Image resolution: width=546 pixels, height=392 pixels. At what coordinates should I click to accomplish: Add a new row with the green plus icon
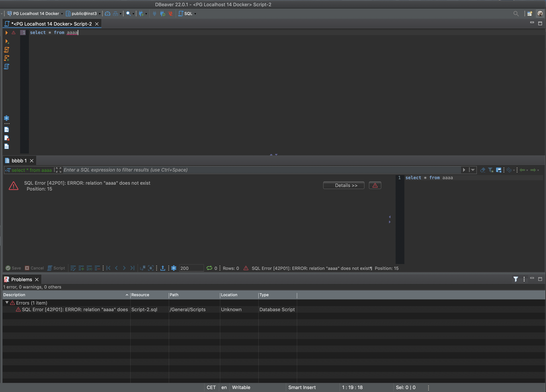coord(81,268)
